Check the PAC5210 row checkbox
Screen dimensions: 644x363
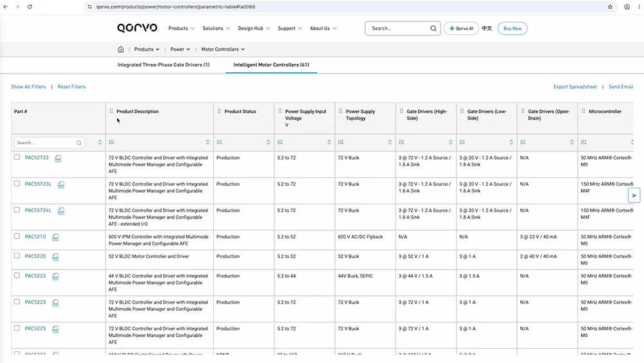click(x=17, y=236)
